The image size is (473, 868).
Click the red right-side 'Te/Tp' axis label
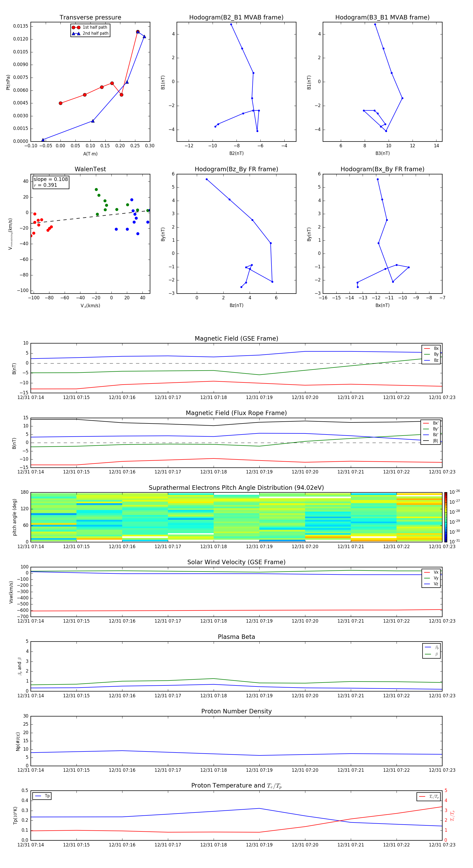point(452,815)
